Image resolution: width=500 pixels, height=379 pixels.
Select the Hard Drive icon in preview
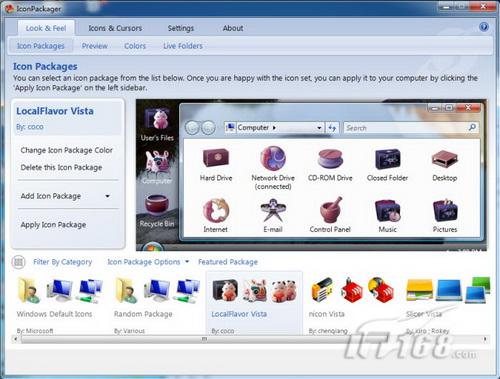pyautogui.click(x=216, y=157)
